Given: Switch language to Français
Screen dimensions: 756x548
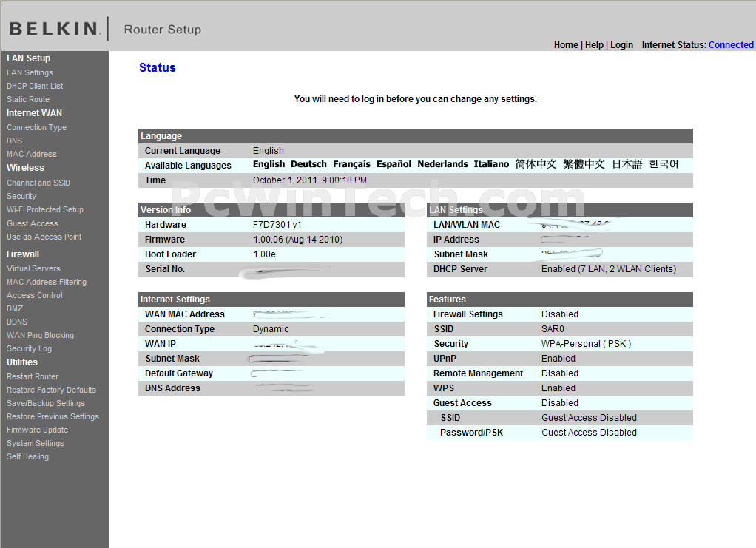Looking at the screenshot, I should click(x=351, y=164).
